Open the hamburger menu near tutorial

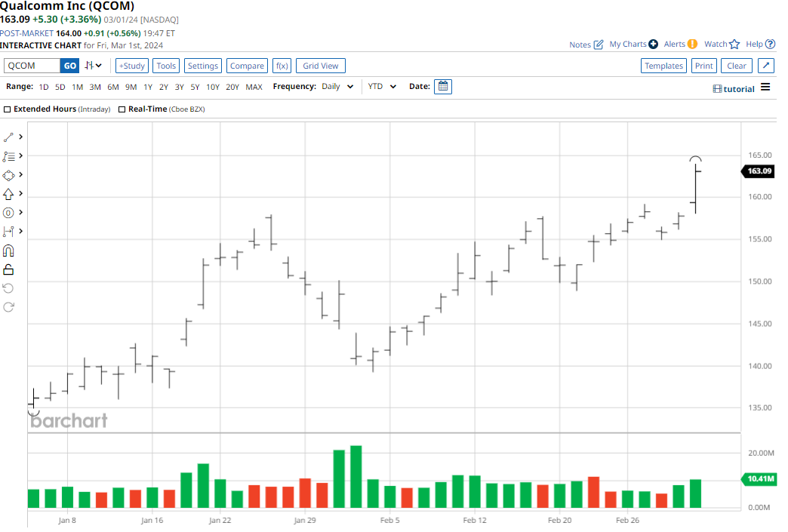(x=765, y=88)
